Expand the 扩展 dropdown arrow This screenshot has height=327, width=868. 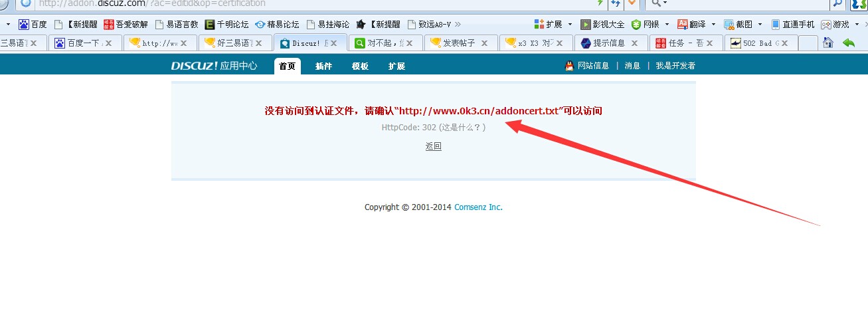pyautogui.click(x=570, y=25)
